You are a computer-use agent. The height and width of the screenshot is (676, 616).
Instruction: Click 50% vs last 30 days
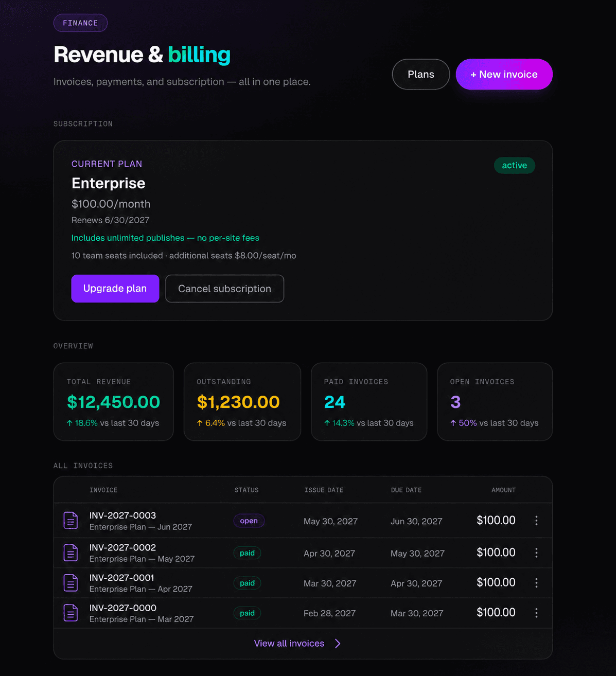495,423
